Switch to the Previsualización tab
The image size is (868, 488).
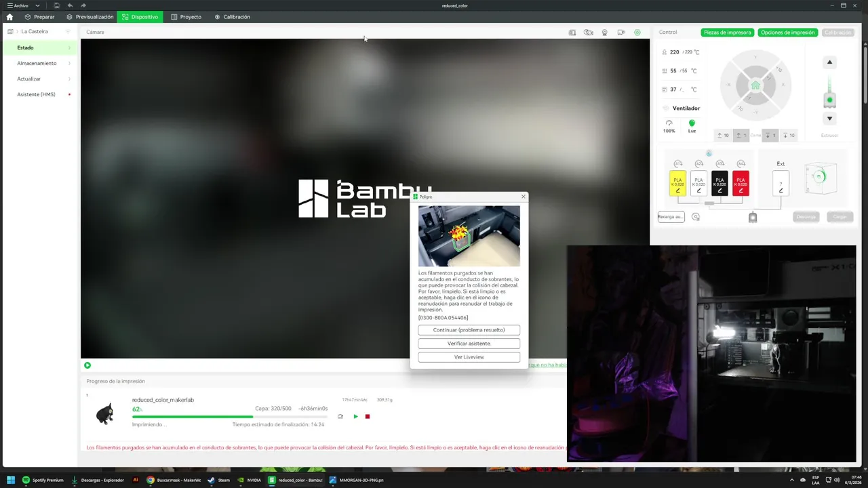(x=90, y=17)
